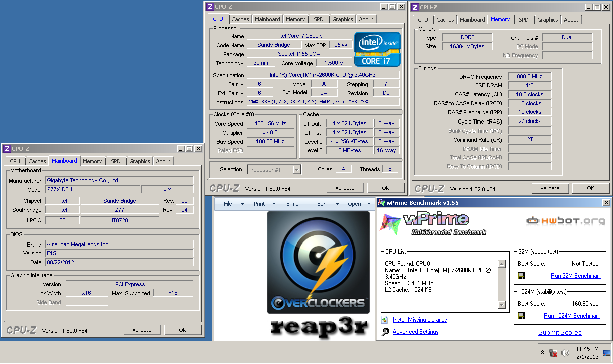Open the Processor #1 selection combo box
613x364 pixels.
274,170
